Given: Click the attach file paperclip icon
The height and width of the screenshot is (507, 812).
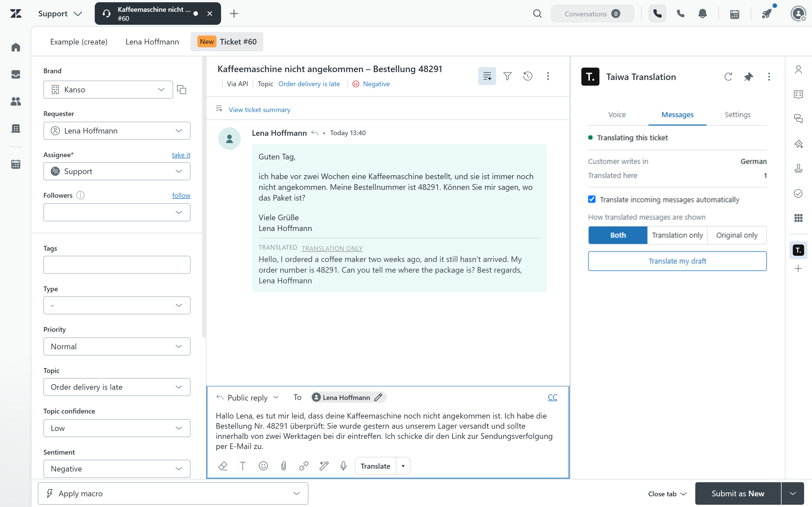Looking at the screenshot, I should coord(284,466).
